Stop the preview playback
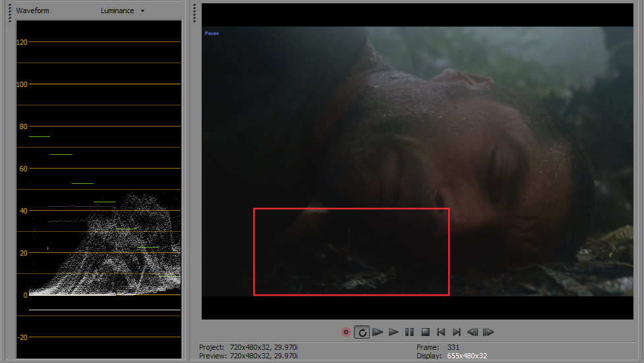 [426, 332]
